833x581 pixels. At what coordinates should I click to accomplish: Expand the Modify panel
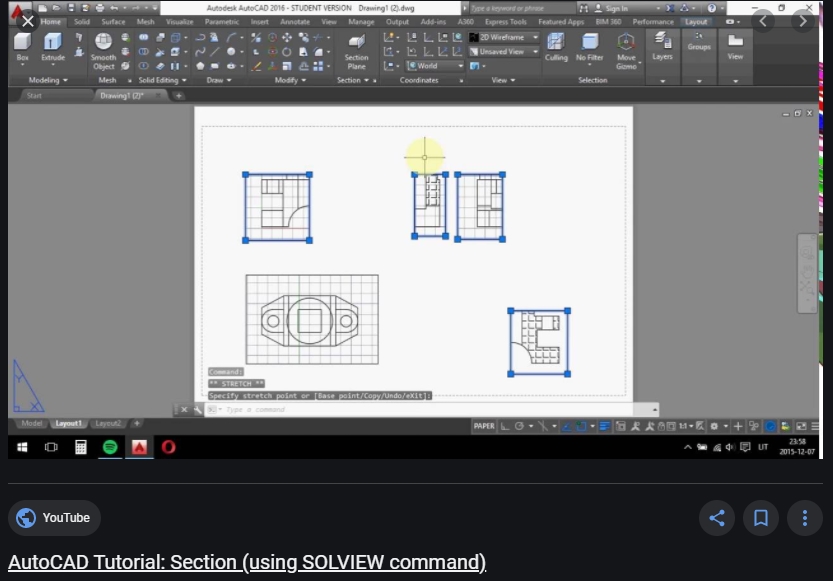290,80
